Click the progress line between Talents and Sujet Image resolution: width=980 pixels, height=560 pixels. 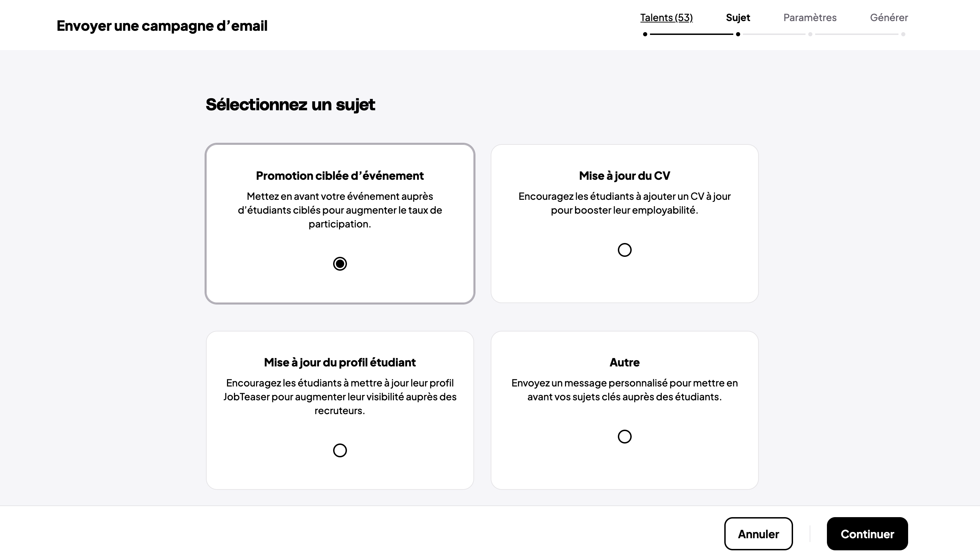(x=691, y=34)
